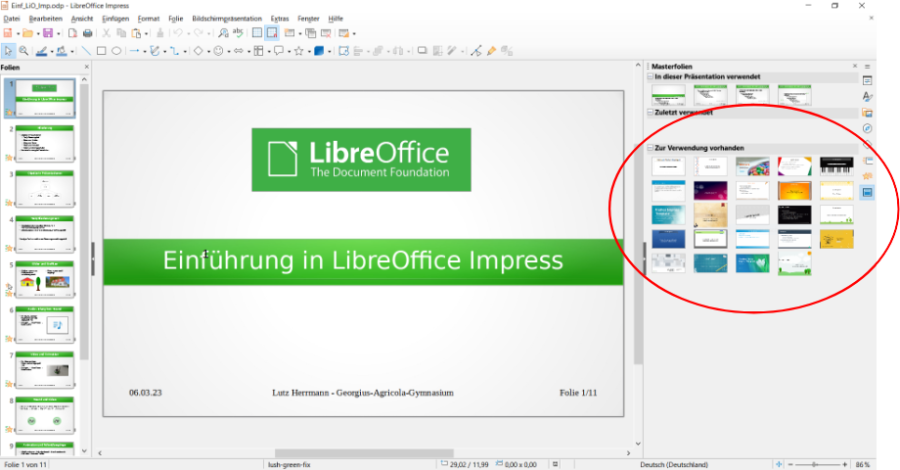Screen dimensions: 900x470
Task: Click the spellcheck abc icon
Action: pos(239,33)
